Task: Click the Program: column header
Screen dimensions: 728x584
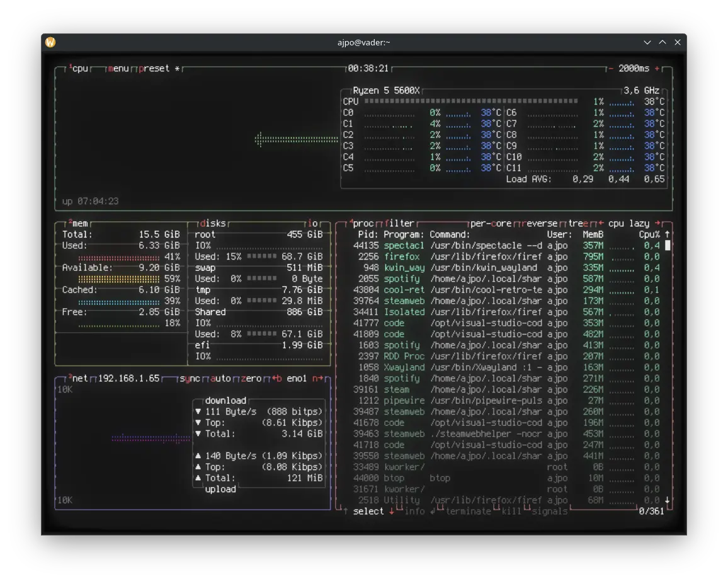Action: (x=404, y=234)
